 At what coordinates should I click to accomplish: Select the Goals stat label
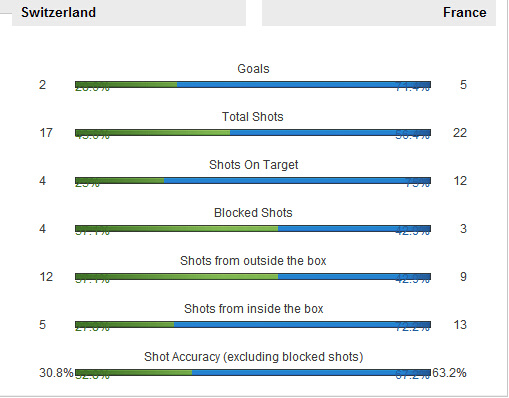pyautogui.click(x=253, y=69)
